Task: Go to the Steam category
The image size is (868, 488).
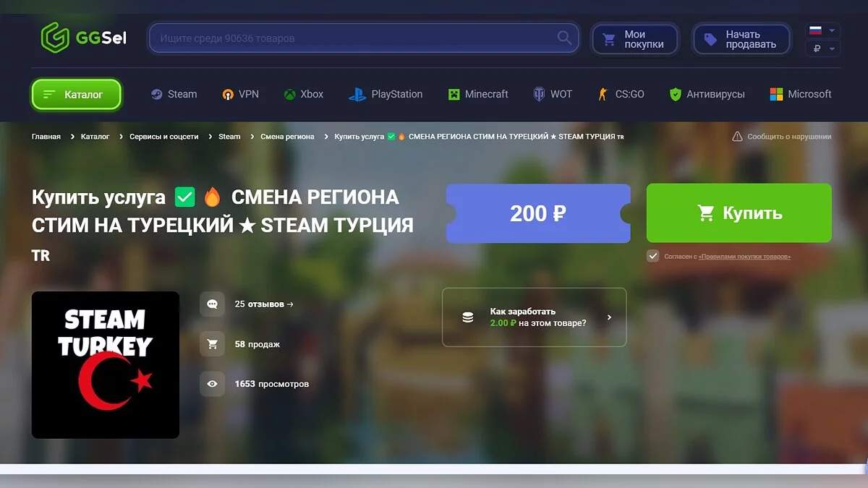Action: tap(174, 94)
